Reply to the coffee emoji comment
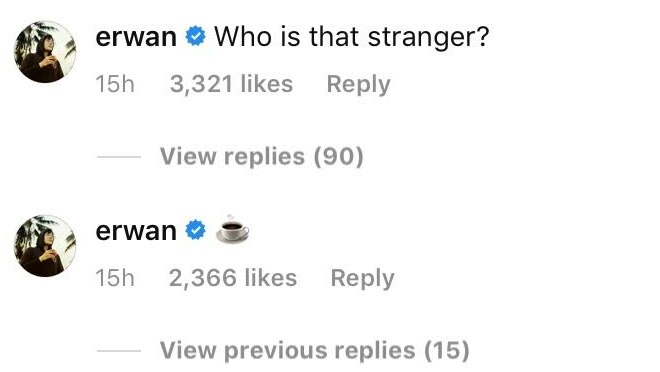The width and height of the screenshot is (660, 372). (362, 279)
